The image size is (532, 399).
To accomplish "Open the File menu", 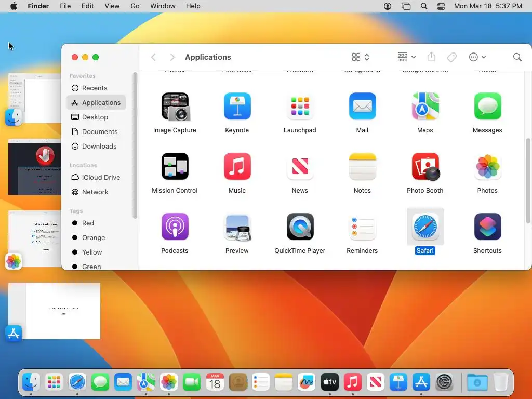I will point(65,6).
